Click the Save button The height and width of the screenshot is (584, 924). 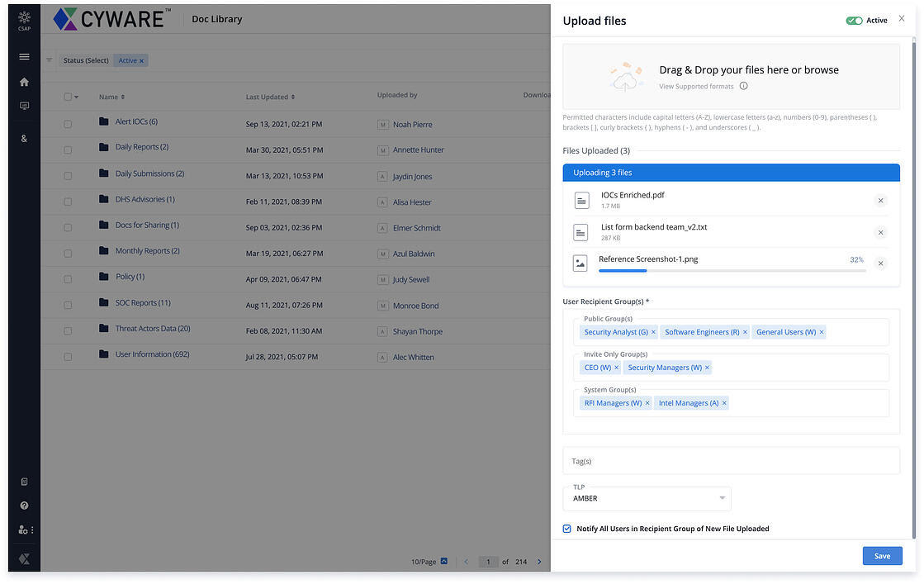882,556
